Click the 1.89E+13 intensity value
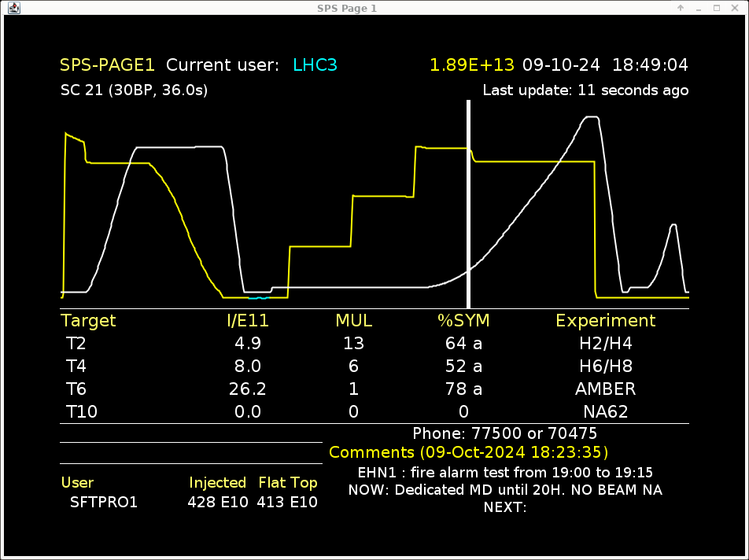The image size is (749, 560). coord(472,65)
